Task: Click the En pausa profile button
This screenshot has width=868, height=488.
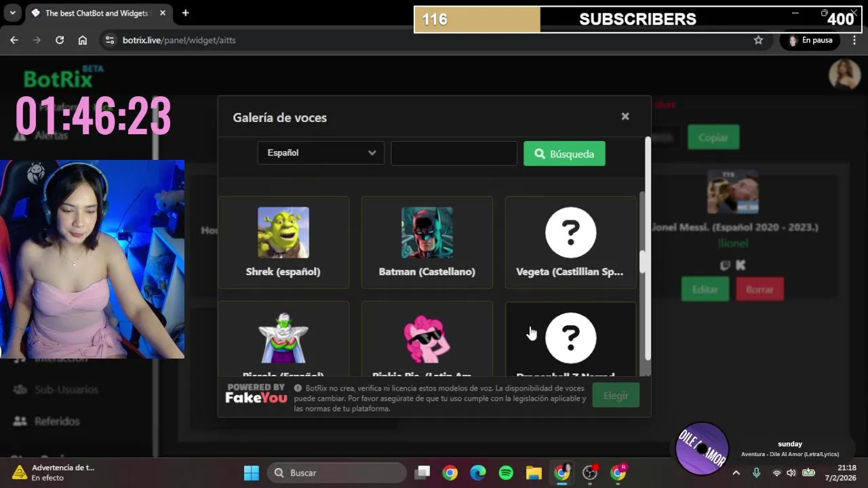Action: point(810,40)
